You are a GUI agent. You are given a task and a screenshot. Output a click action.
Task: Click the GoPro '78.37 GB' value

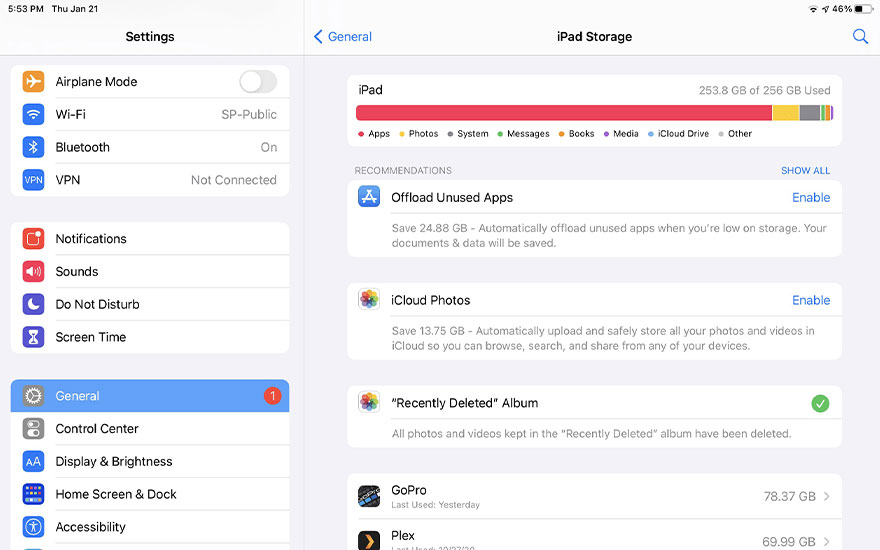(x=789, y=497)
